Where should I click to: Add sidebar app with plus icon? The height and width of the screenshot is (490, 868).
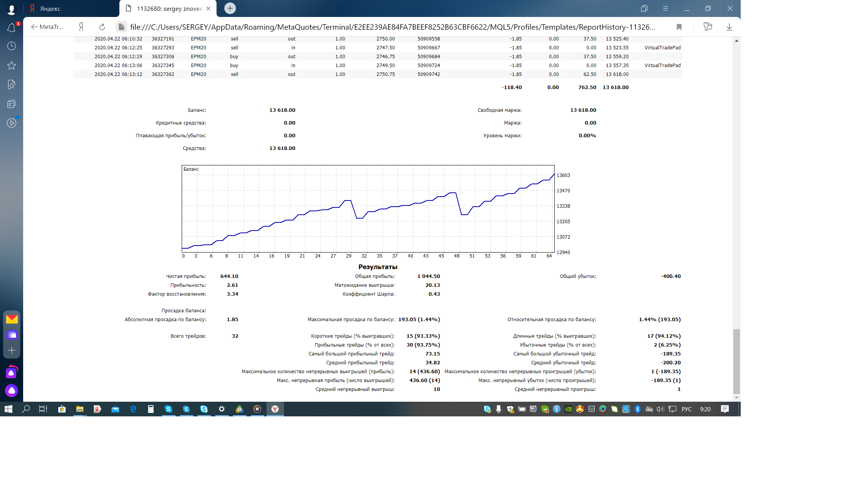(12, 350)
